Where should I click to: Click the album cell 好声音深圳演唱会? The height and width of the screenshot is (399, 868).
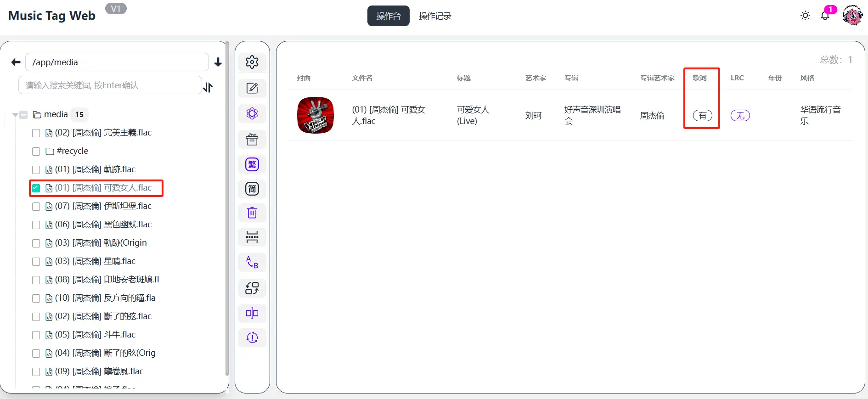point(592,115)
